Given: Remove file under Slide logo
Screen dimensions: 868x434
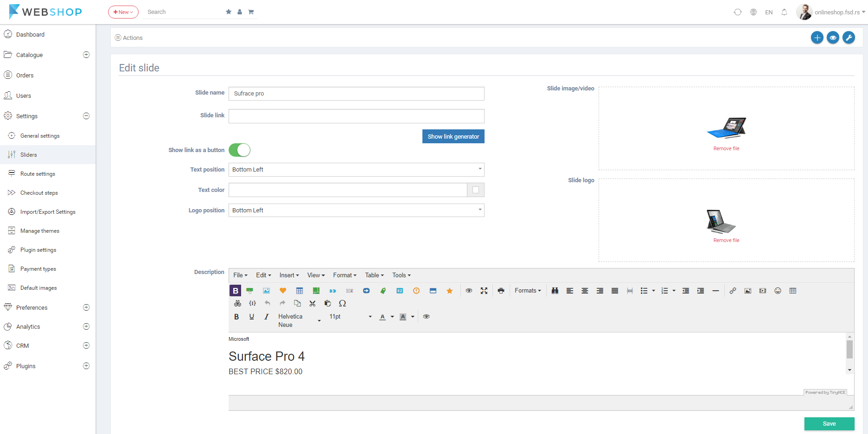Looking at the screenshot, I should tap(726, 240).
